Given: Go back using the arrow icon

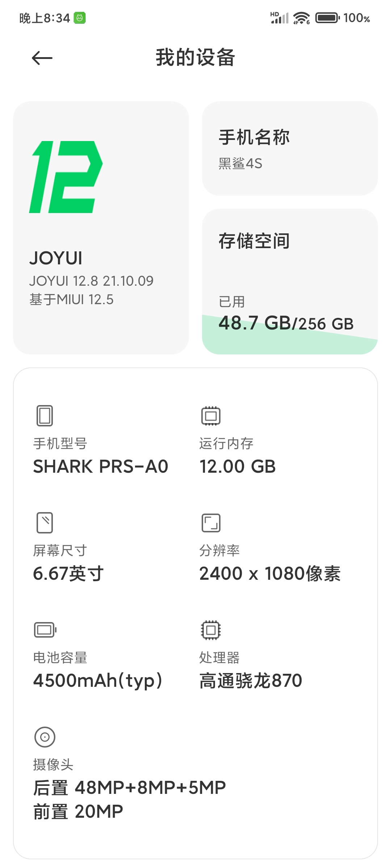Looking at the screenshot, I should (42, 58).
